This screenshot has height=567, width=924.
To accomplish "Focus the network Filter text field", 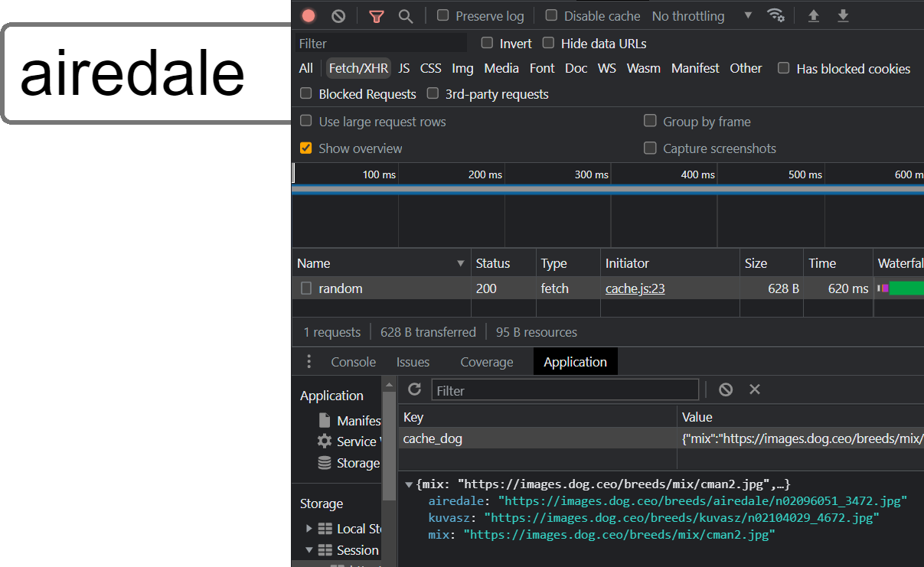I will [380, 43].
